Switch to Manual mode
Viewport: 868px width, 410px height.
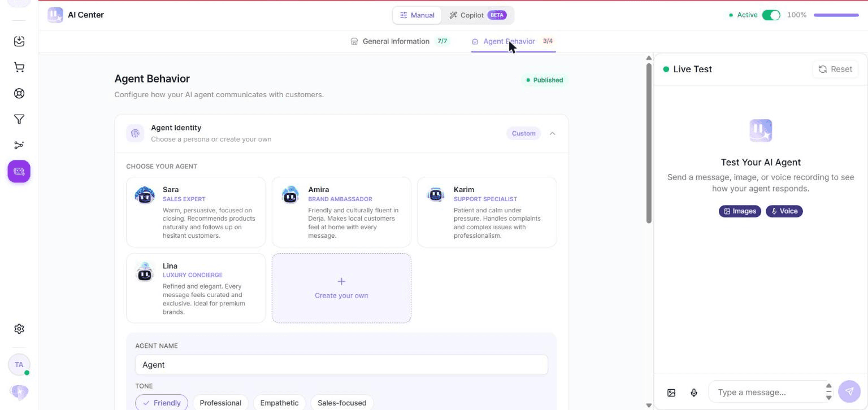click(417, 15)
